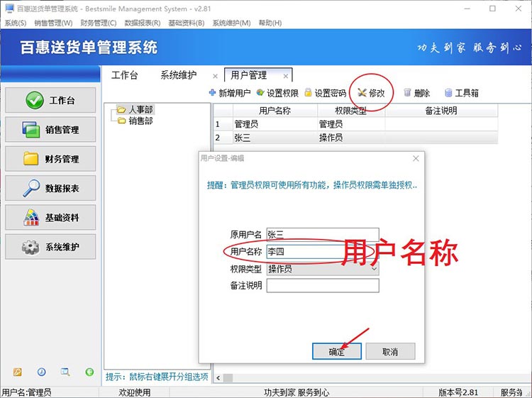Click the magnifier screen icon at sidebar bottom
The height and width of the screenshot is (398, 532).
(65, 372)
